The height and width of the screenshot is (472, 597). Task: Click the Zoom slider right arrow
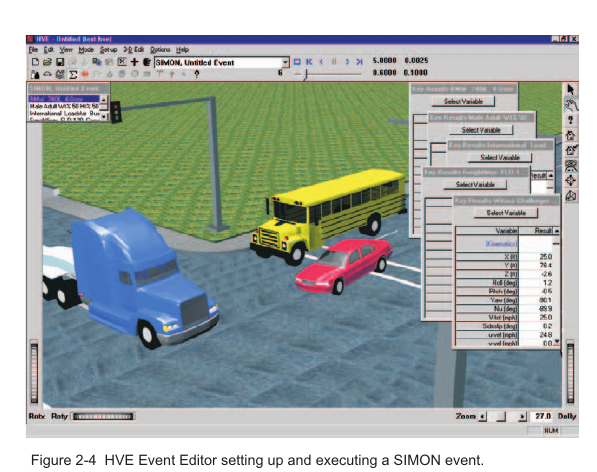pyautogui.click(x=523, y=417)
